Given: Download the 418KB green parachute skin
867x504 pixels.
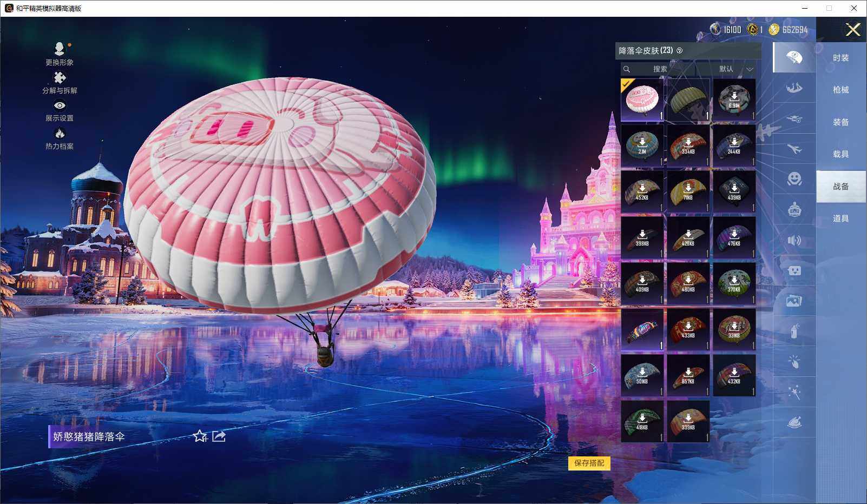Looking at the screenshot, I should coord(642,422).
